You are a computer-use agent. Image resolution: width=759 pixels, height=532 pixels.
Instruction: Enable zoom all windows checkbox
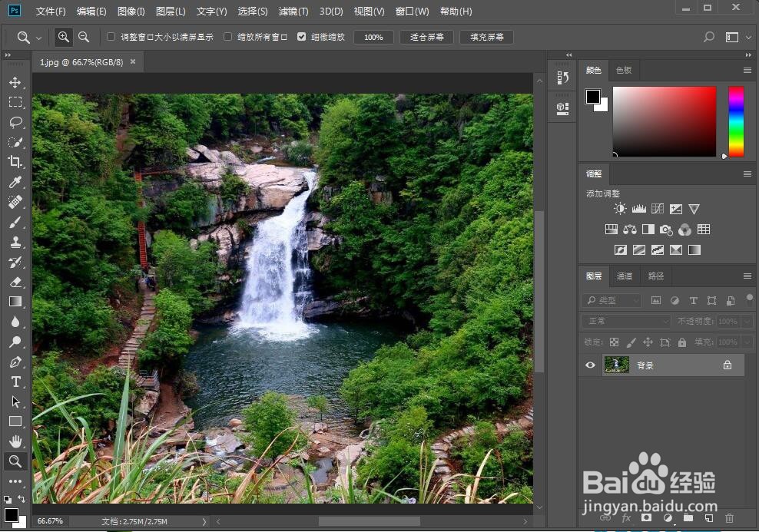[x=227, y=37]
